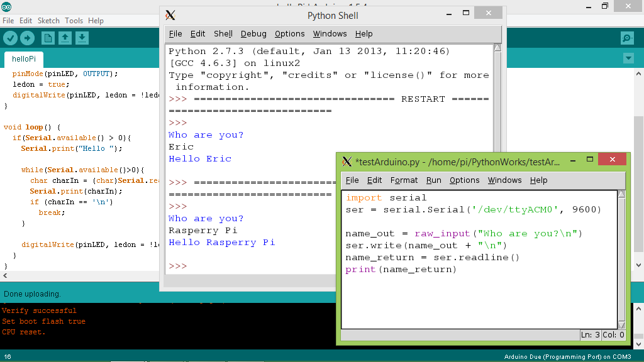Maximize the Python Shell window
The height and width of the screenshot is (362, 644).
466,13
